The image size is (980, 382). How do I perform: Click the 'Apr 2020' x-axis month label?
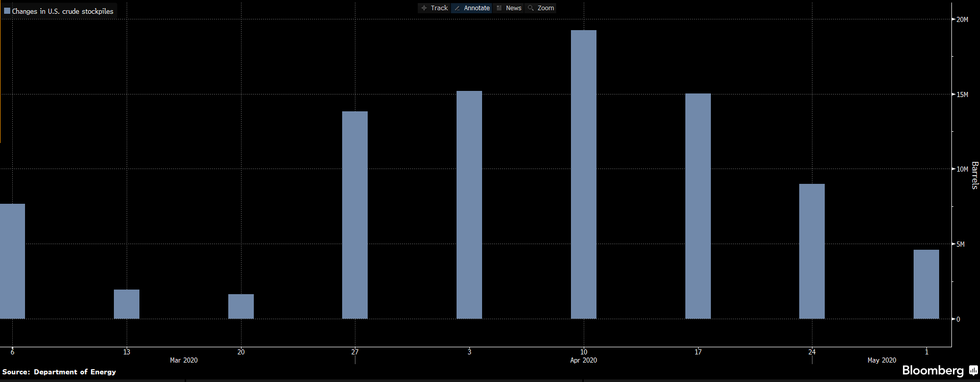583,360
